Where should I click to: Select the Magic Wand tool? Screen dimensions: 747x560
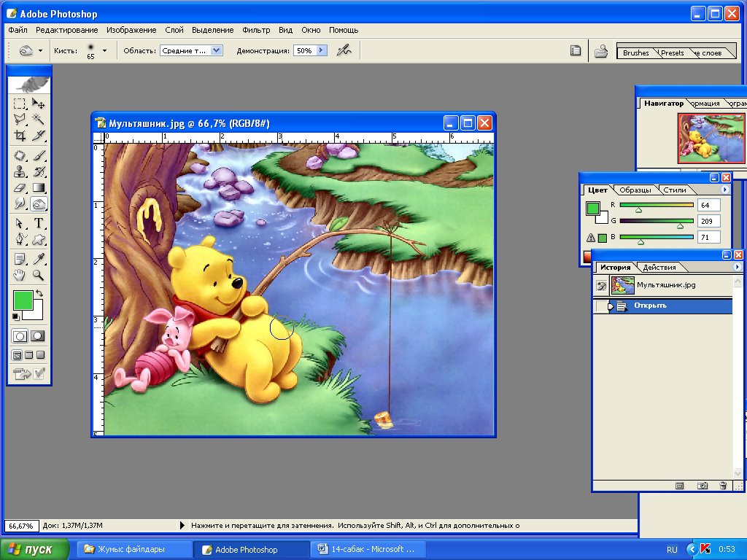coord(38,119)
